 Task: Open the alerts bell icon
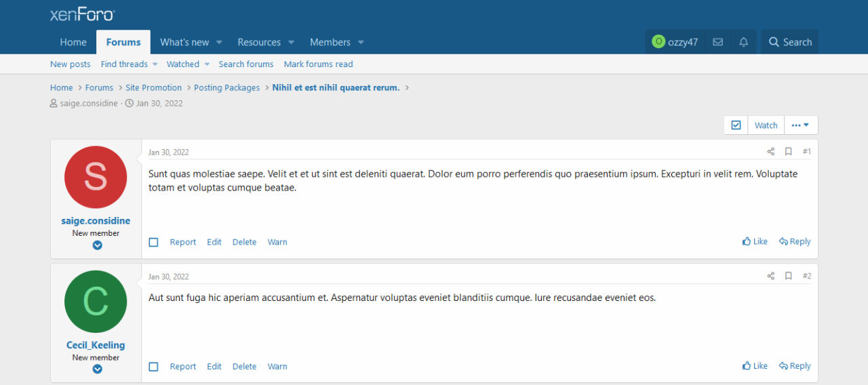[743, 42]
